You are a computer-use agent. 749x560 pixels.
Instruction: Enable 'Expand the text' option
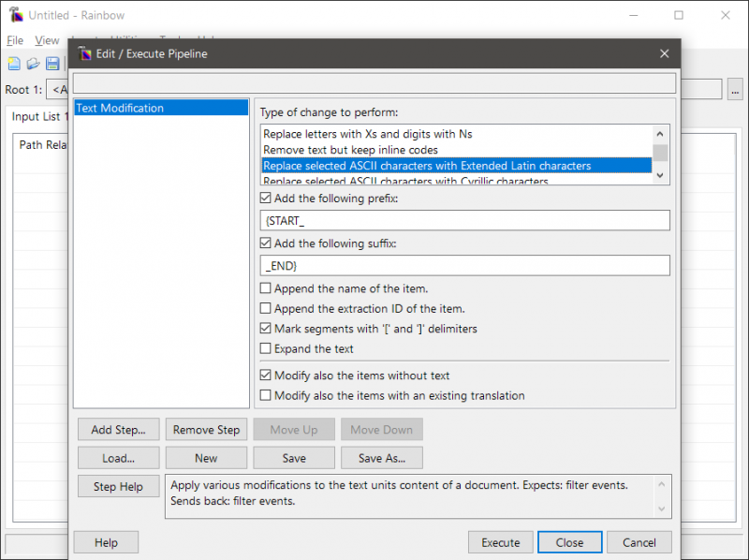click(266, 348)
